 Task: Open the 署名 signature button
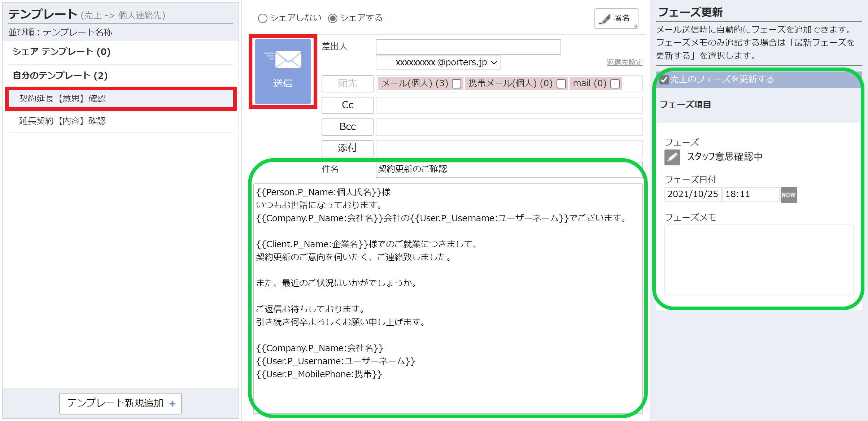point(616,18)
